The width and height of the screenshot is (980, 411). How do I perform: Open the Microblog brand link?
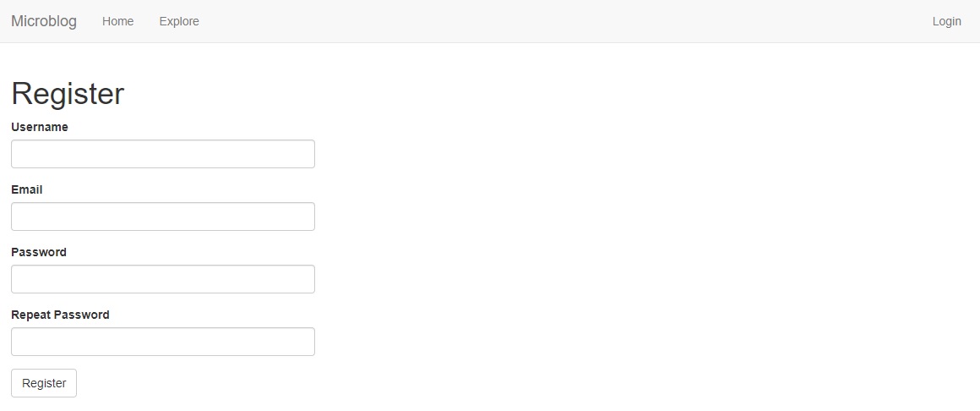point(44,21)
